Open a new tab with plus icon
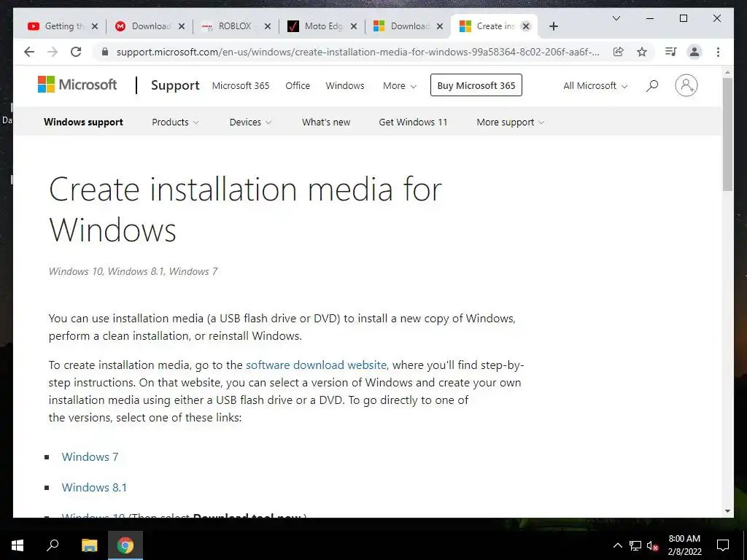Screen dimensions: 747x560 [x=553, y=26]
